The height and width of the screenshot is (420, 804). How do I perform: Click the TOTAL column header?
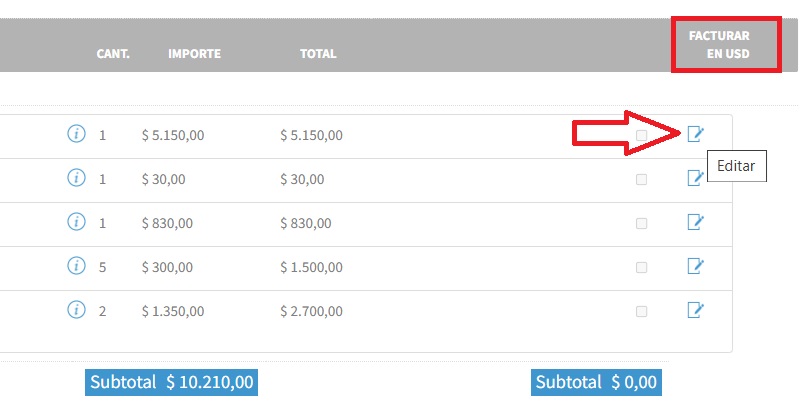coord(318,53)
